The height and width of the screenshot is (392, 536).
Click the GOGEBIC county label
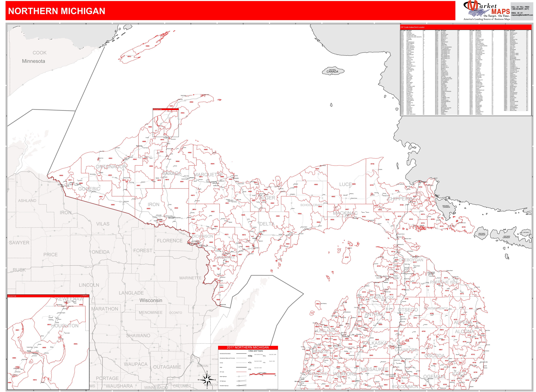pyautogui.click(x=89, y=189)
